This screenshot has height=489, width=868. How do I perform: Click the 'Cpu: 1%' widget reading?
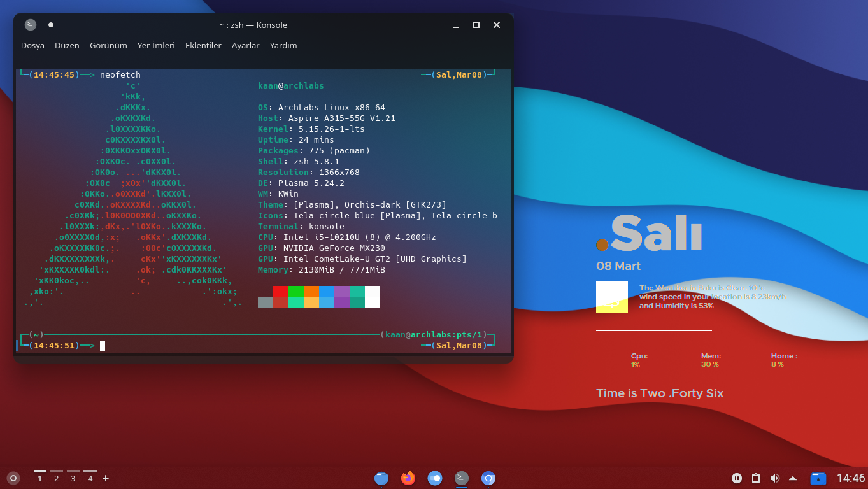pos(639,360)
